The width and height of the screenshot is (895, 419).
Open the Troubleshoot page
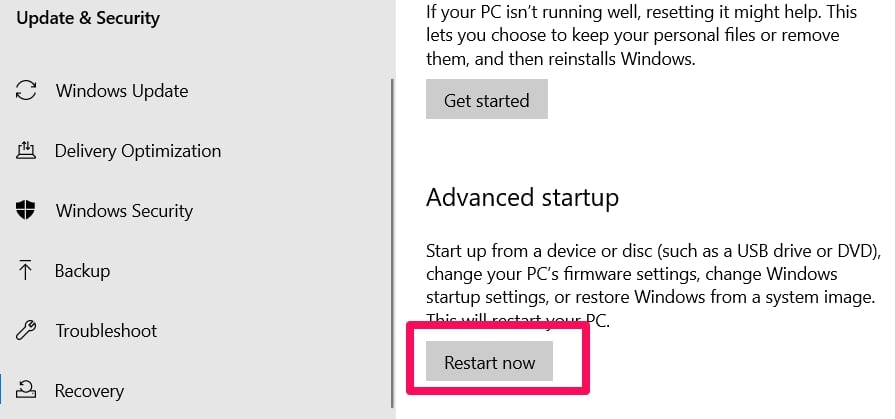pos(106,331)
